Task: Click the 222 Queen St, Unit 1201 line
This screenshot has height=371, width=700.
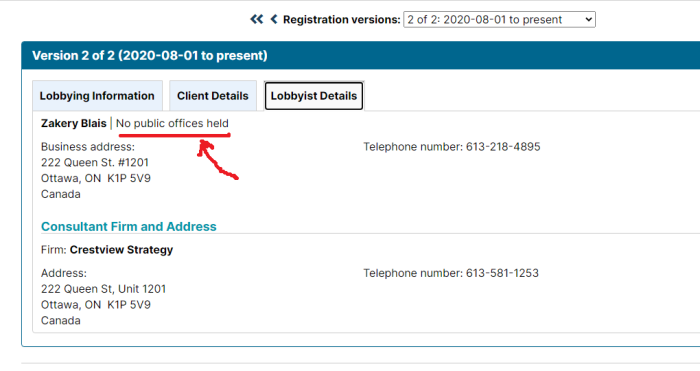Action: [x=104, y=289]
